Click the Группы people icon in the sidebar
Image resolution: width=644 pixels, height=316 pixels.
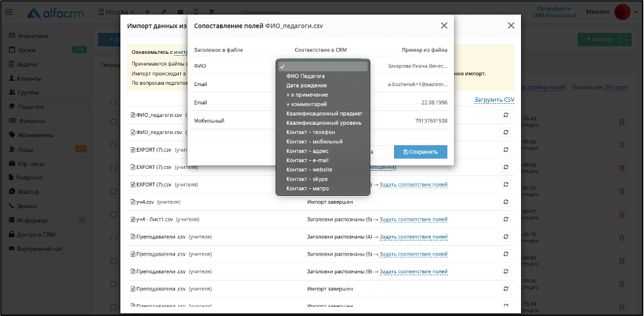[12, 93]
